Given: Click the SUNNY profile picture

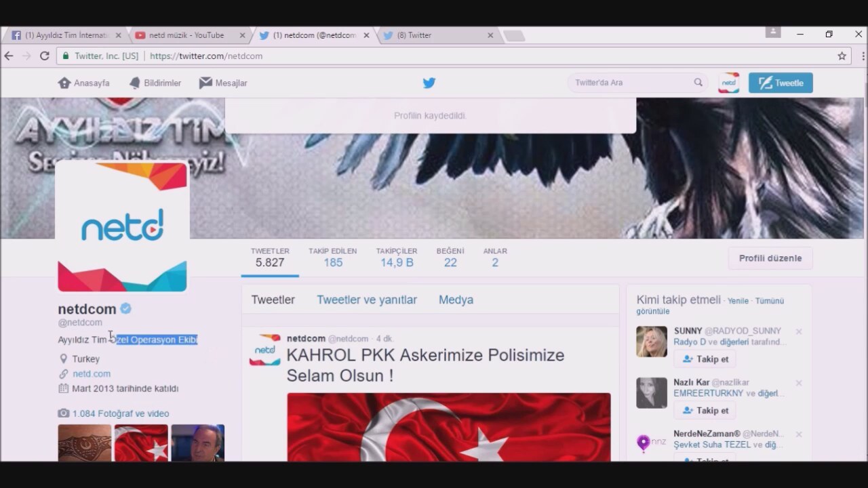Looking at the screenshot, I should (x=652, y=342).
